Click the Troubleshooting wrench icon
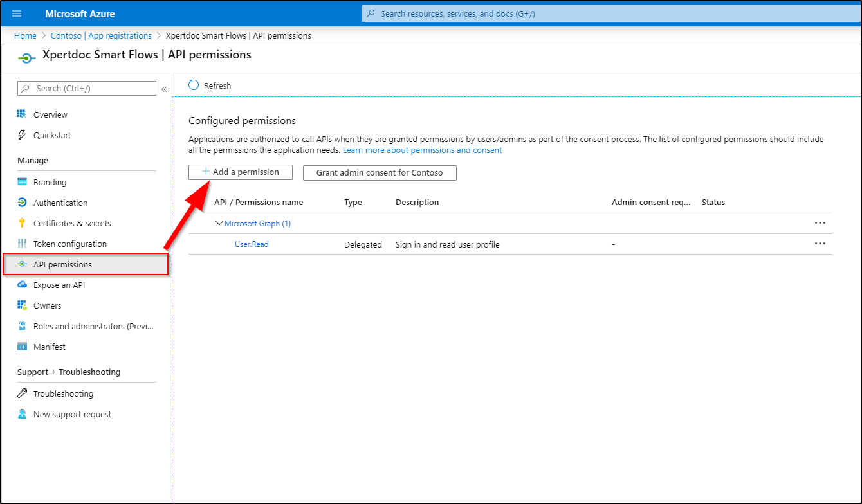The height and width of the screenshot is (504, 862). click(21, 393)
